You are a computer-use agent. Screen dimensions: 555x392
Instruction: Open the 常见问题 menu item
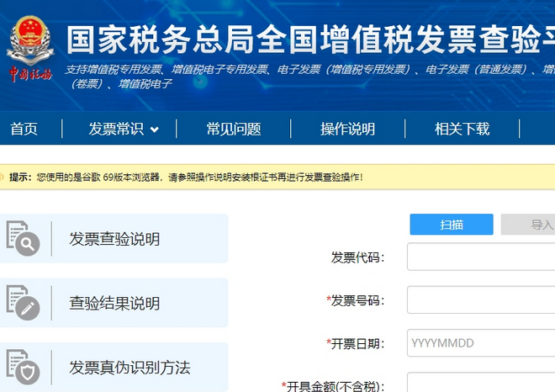pyautogui.click(x=234, y=129)
